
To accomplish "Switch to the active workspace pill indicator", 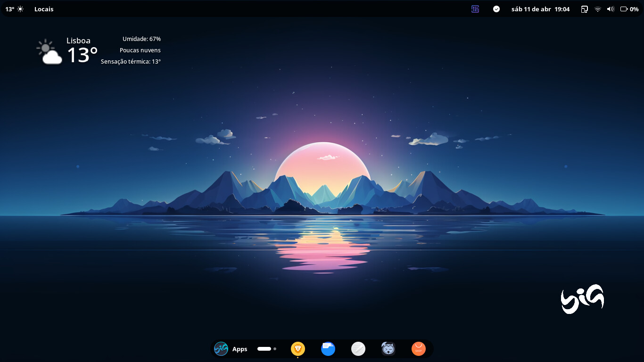I will point(264,349).
